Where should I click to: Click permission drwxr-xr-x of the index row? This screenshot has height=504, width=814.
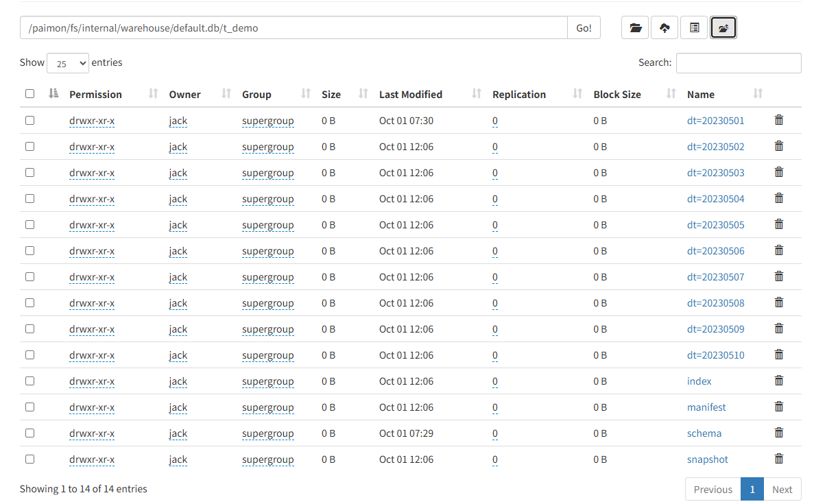click(92, 381)
